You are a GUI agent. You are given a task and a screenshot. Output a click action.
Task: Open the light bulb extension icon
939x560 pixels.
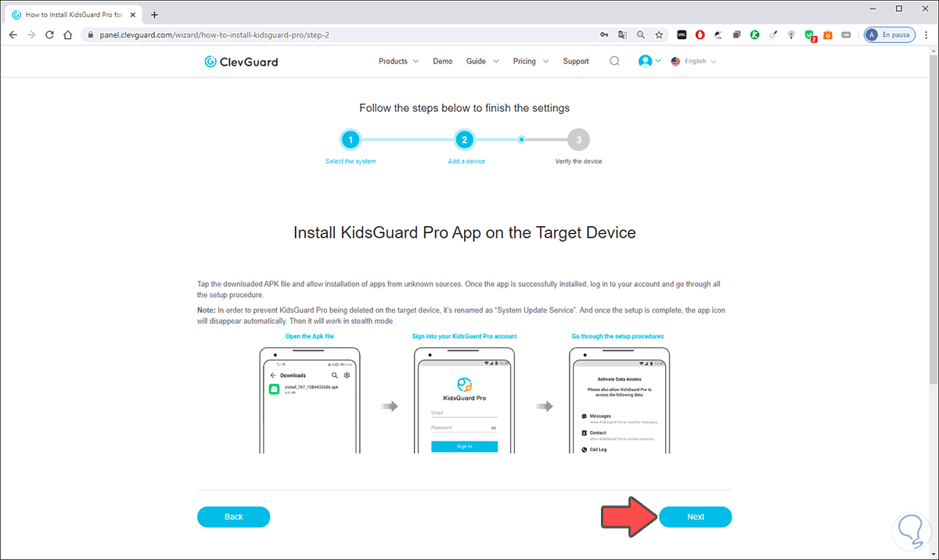(x=791, y=34)
